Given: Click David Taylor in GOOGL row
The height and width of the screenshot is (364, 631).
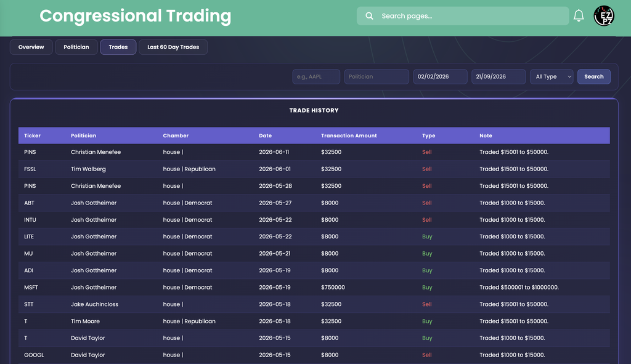Looking at the screenshot, I should 88,355.
